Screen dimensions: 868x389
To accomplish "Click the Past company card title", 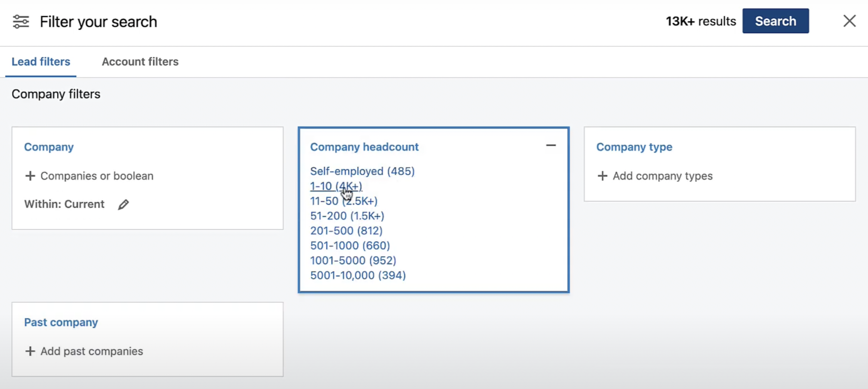I will 61,322.
